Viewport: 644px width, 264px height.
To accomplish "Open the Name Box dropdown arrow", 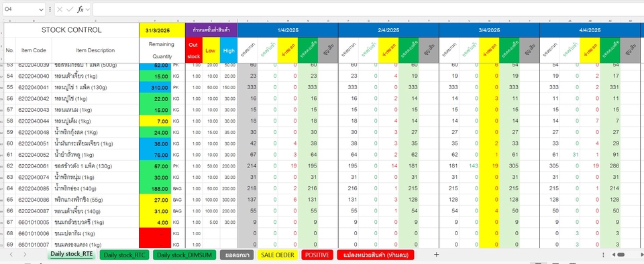I will point(41,9).
